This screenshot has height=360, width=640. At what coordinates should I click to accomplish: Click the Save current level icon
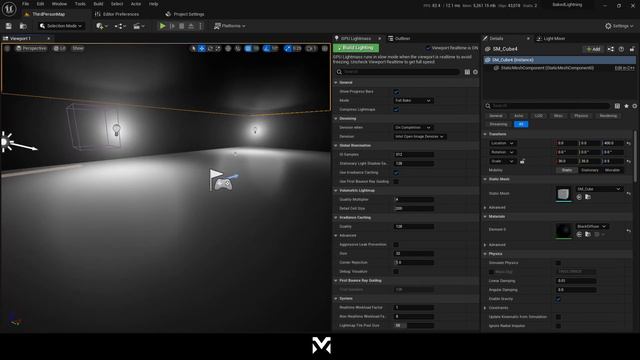pyautogui.click(x=9, y=26)
